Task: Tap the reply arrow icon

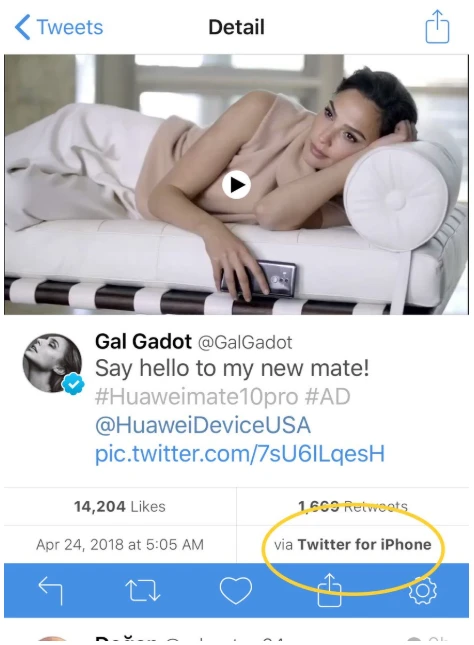Action: 50,590
